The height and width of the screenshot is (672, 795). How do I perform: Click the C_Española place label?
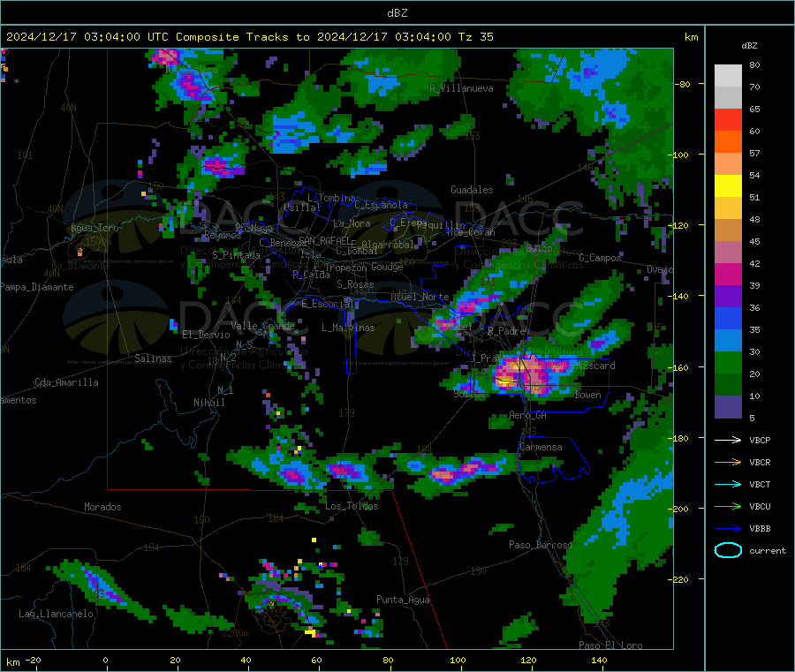[381, 205]
